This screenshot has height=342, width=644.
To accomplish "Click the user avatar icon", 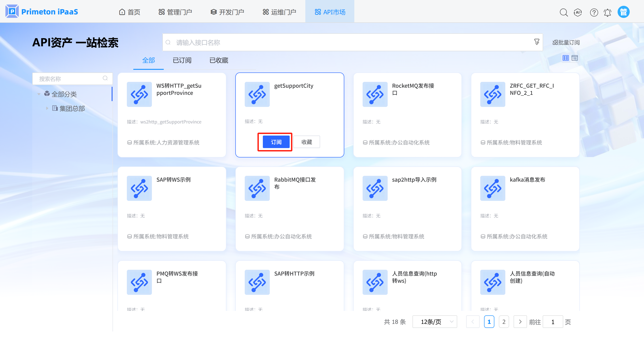I will (623, 12).
